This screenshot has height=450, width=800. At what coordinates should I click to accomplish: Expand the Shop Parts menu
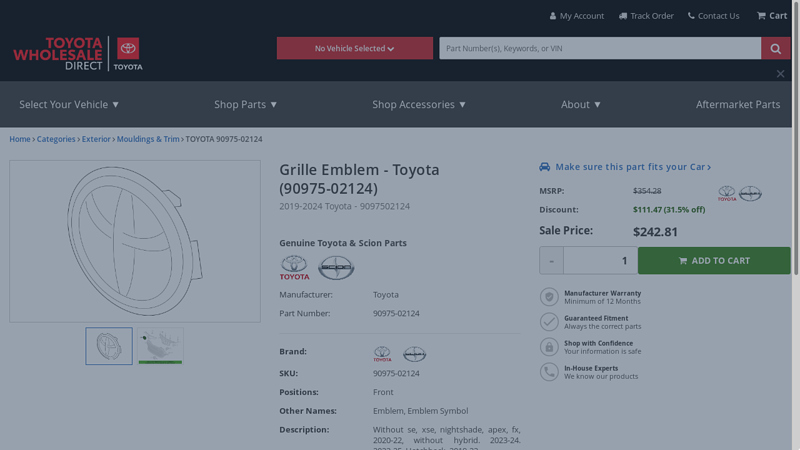[x=245, y=104]
